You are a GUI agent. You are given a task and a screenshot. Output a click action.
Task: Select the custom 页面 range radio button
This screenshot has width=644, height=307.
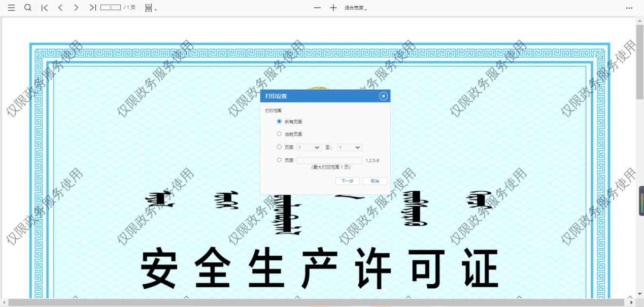(279, 160)
